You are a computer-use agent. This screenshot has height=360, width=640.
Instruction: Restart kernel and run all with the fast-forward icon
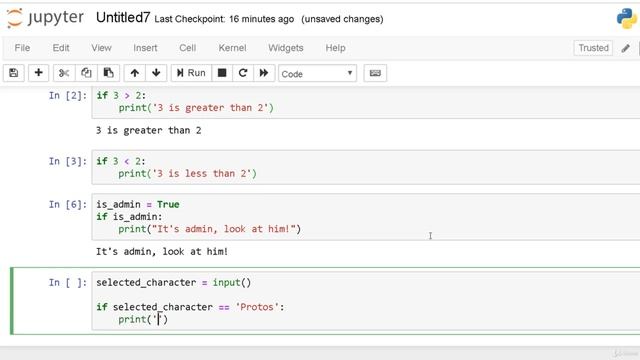tap(264, 73)
